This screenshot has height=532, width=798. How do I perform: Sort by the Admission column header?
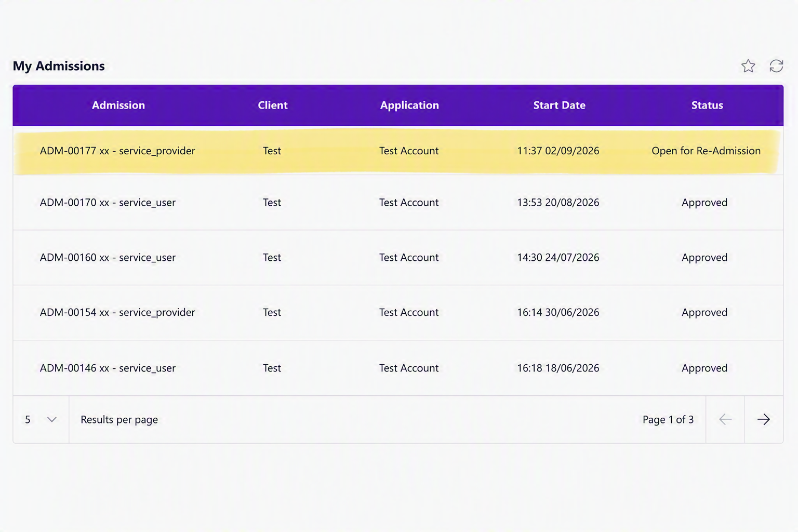tap(118, 105)
